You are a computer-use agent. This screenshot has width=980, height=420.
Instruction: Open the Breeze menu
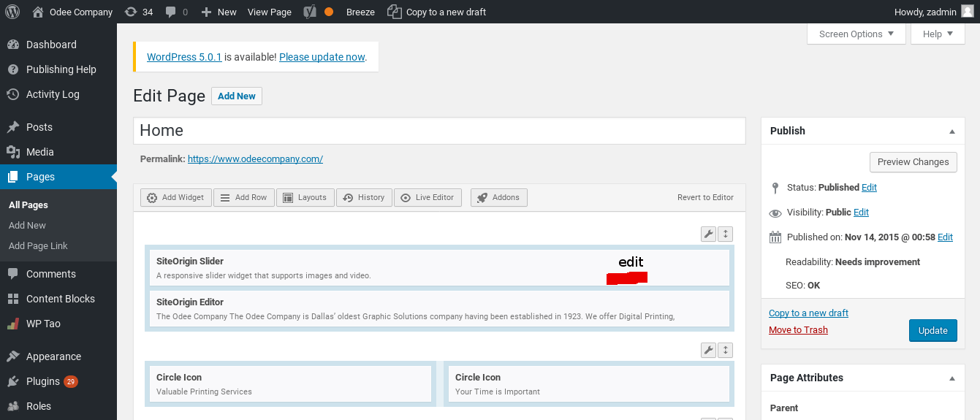pos(360,12)
